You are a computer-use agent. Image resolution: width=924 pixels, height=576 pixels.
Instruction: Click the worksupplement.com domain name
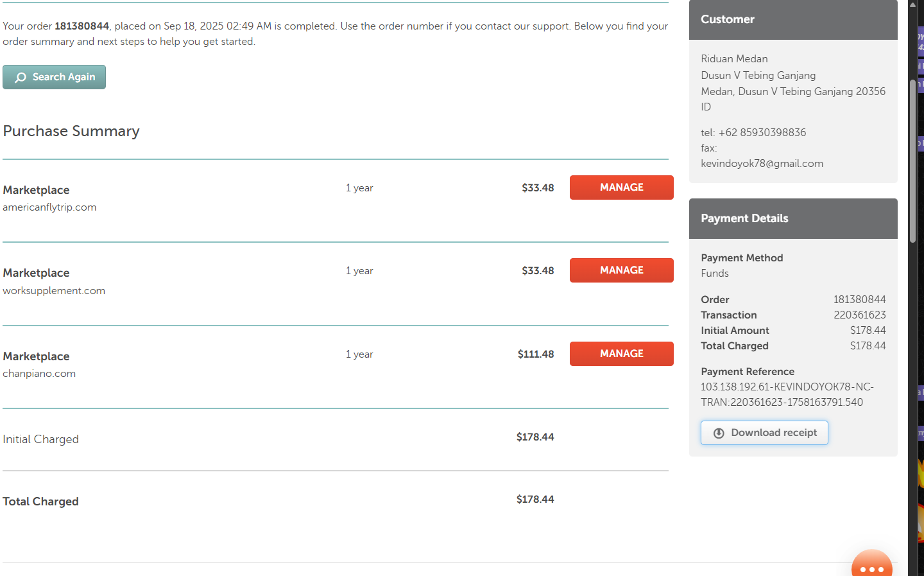pos(54,291)
